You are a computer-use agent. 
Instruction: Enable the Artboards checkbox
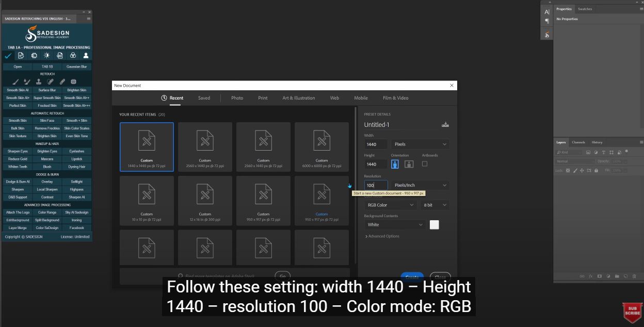tap(425, 164)
